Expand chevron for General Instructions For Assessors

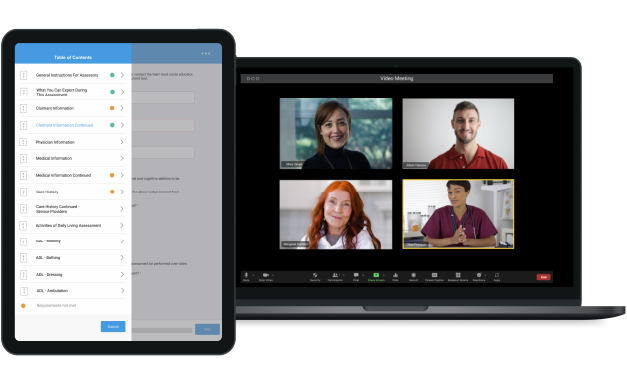click(122, 75)
